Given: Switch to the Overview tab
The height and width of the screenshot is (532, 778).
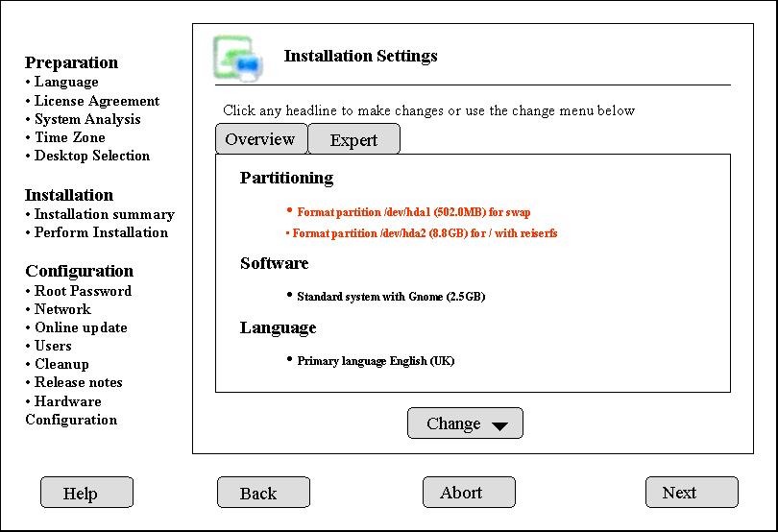Looking at the screenshot, I should point(261,139).
